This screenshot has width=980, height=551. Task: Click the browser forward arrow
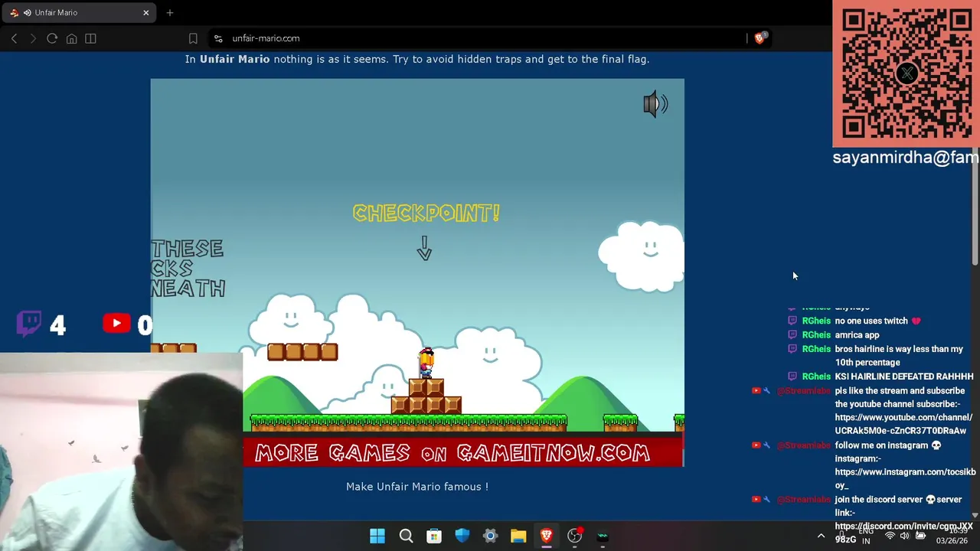tap(33, 38)
